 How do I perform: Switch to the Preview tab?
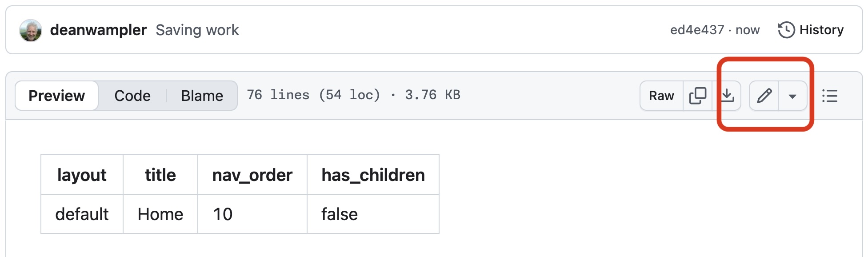point(57,96)
